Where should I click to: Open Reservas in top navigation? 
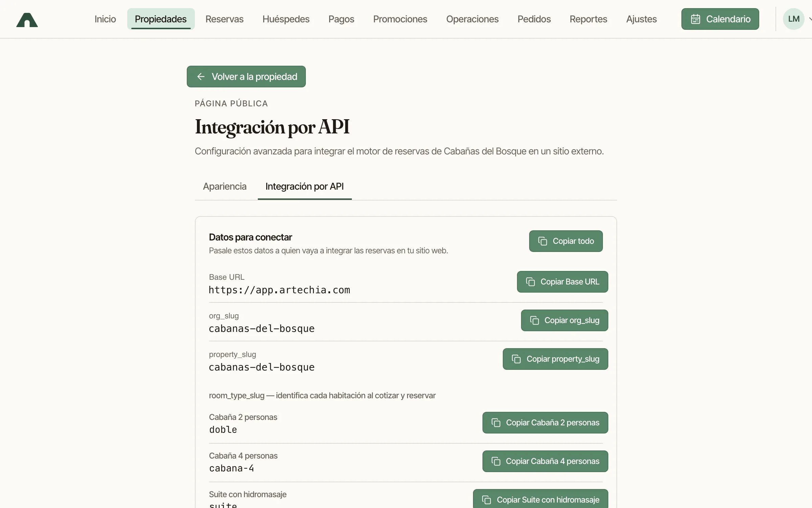tap(224, 19)
